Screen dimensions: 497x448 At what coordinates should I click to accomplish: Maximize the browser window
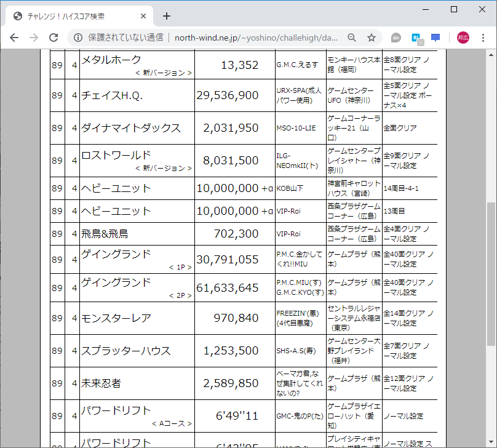click(454, 9)
